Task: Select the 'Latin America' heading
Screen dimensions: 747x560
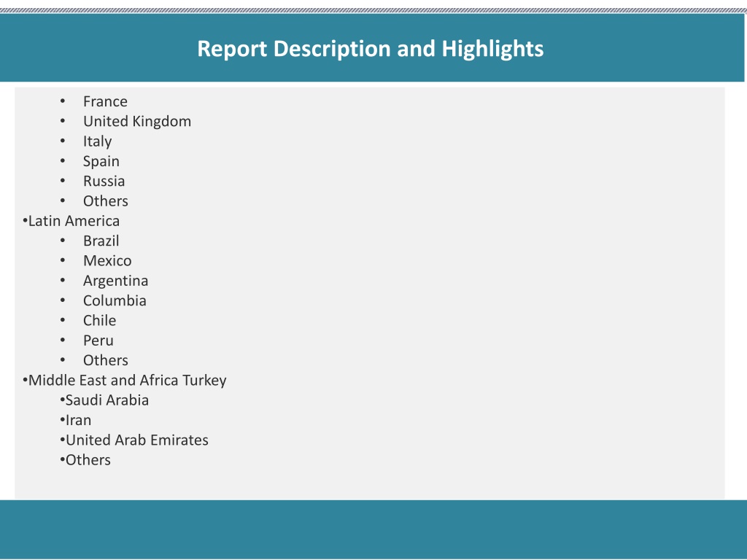Action: [x=74, y=221]
